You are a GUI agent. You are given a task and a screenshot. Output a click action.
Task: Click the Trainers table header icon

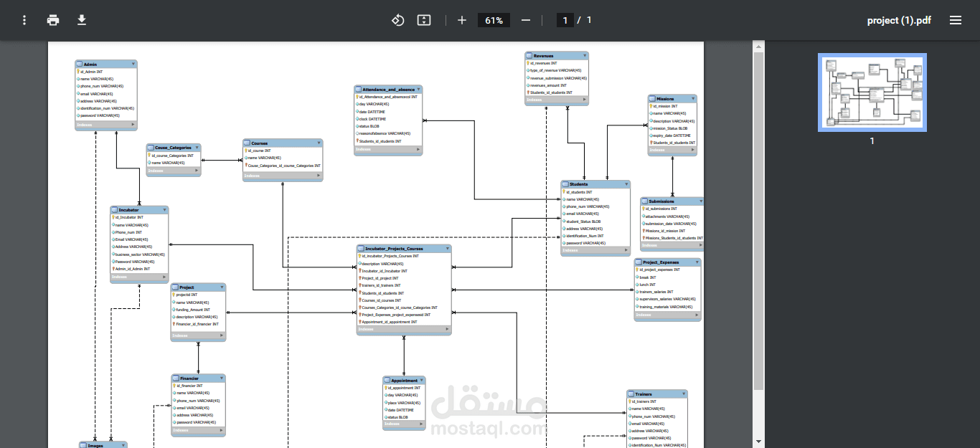click(631, 394)
